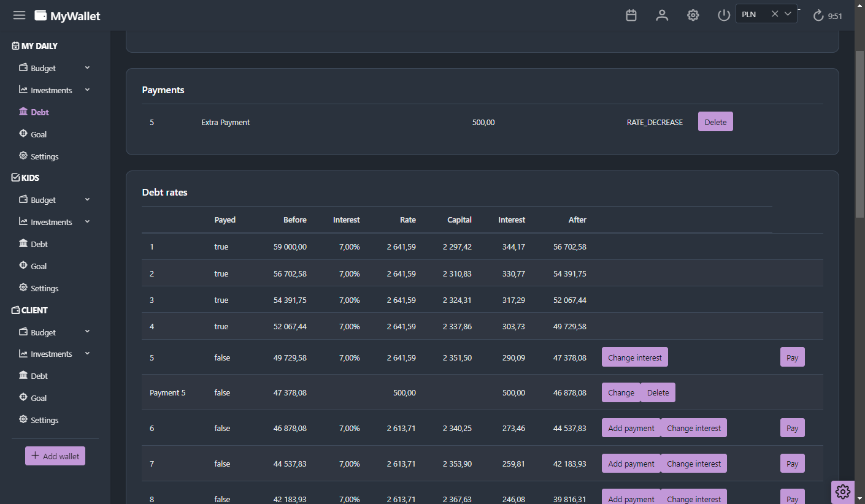865x504 pixels.
Task: Open floating settings gear at bottom right
Action: point(843,491)
